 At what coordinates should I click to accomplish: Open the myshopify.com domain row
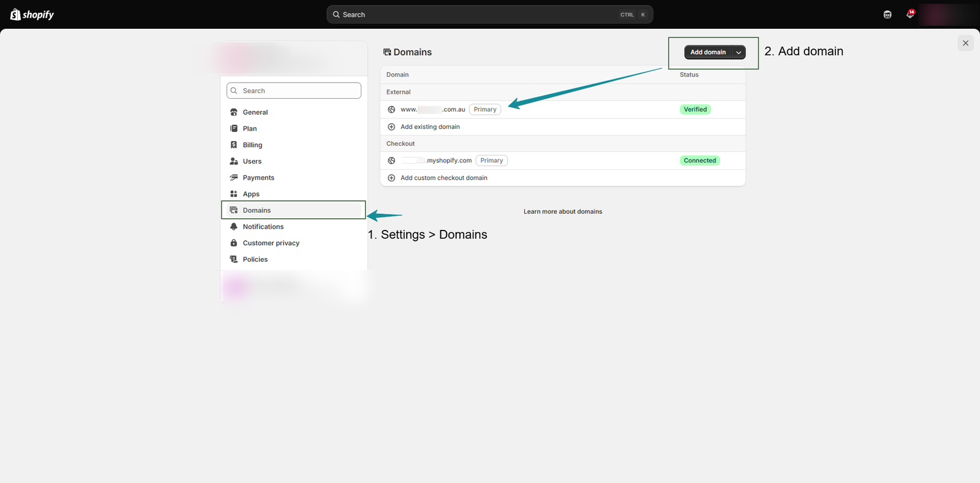pos(563,161)
